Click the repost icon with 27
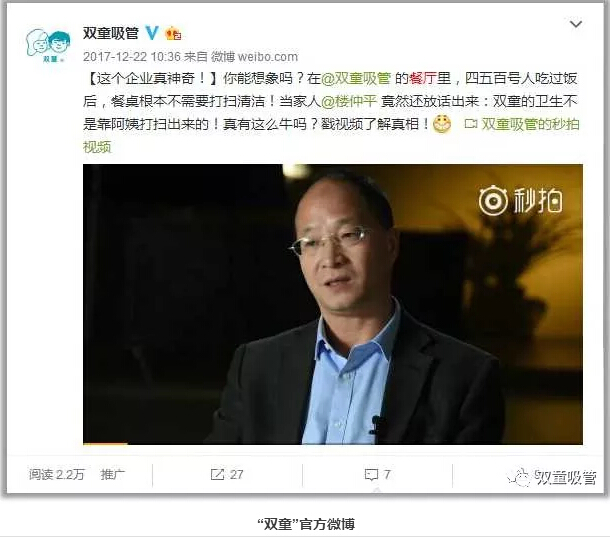610x541 pixels. [x=227, y=474]
